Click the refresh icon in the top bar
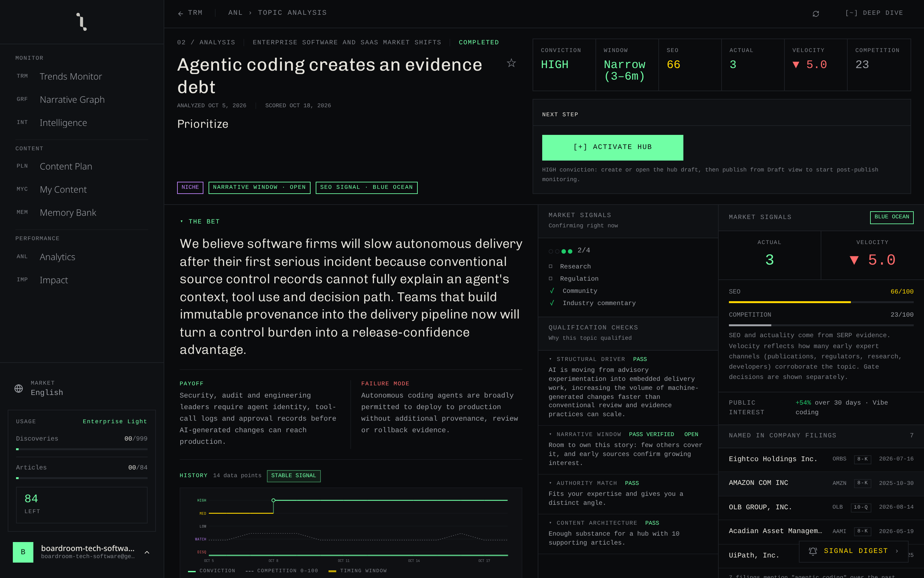Screen dimensions: 924x578 [x=816, y=14]
